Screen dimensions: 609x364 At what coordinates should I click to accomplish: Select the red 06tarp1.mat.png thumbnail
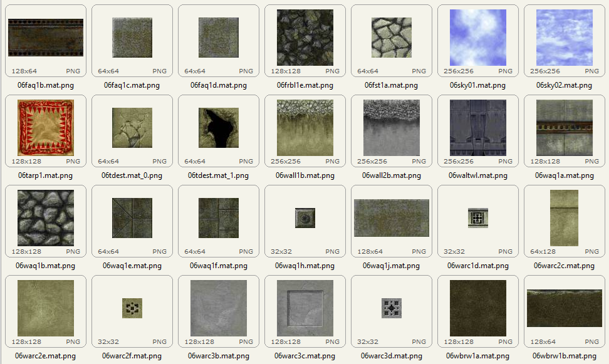click(x=46, y=128)
